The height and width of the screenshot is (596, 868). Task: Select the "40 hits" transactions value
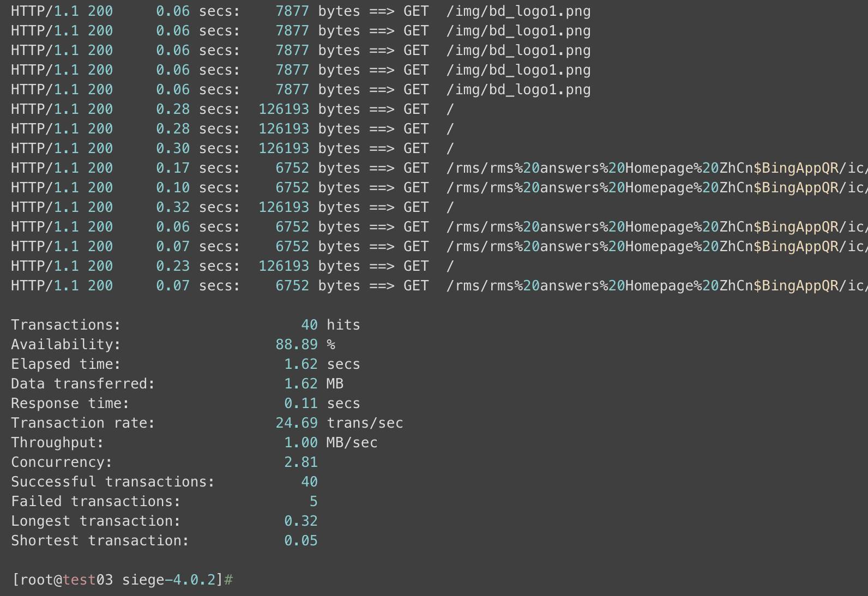pyautogui.click(x=330, y=325)
